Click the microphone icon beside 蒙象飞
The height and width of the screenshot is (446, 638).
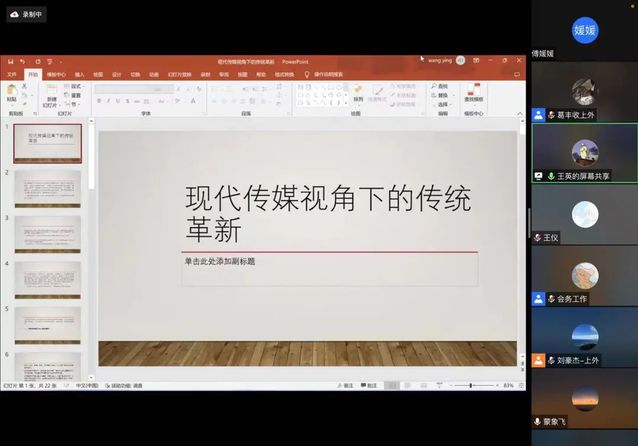click(537, 422)
